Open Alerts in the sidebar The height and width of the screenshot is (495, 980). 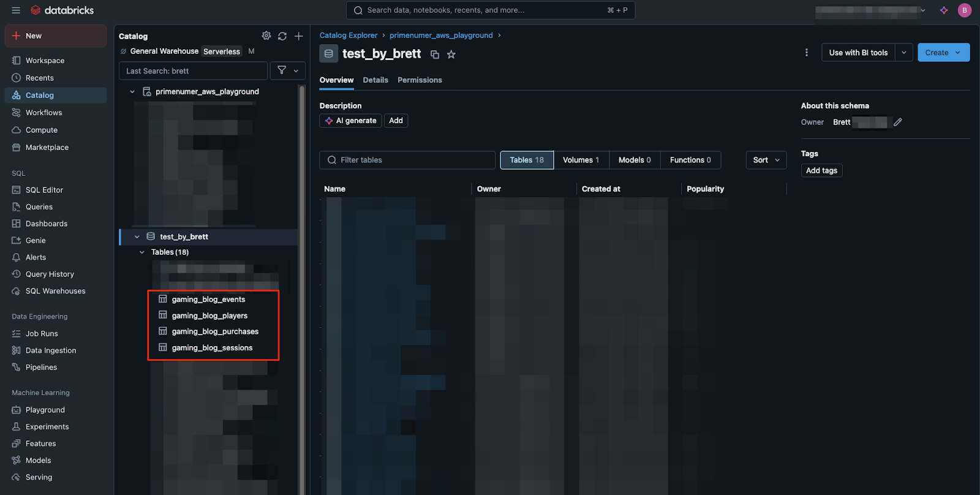(x=56, y=257)
